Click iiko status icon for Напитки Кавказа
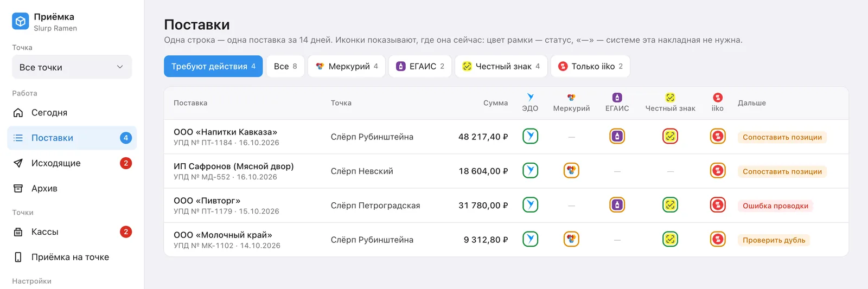Image resolution: width=868 pixels, height=289 pixels. click(718, 136)
